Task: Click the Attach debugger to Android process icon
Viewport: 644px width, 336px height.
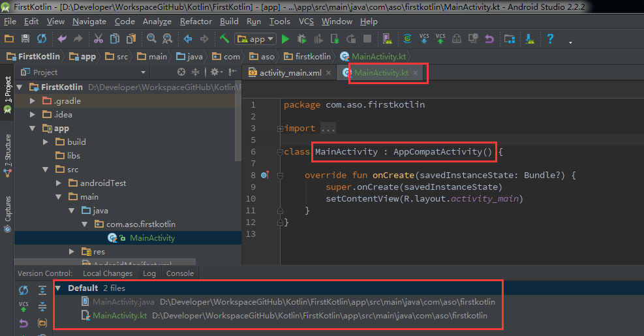Action: tap(335, 39)
